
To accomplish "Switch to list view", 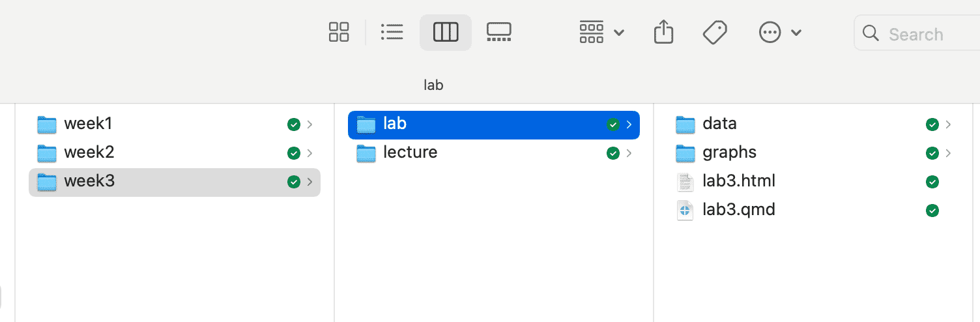I will [x=392, y=32].
